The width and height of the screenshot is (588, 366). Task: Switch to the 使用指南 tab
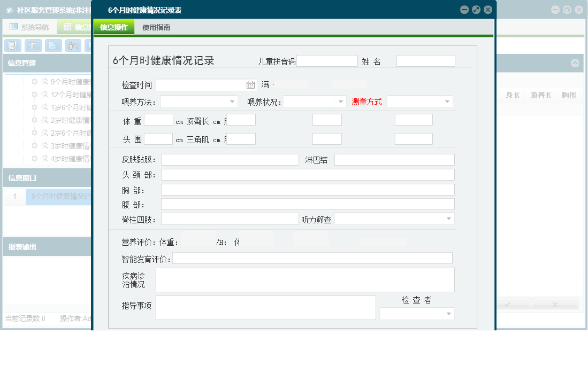coord(156,27)
